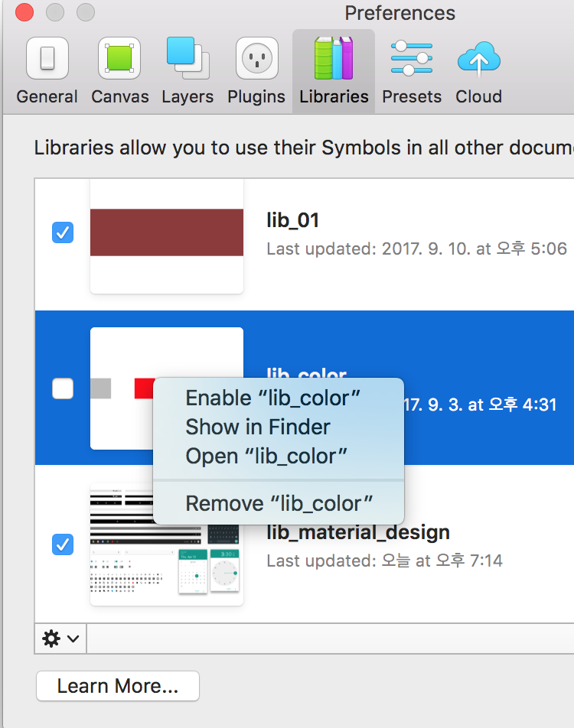
Task: Click the lib_material_design library name
Action: tap(358, 532)
